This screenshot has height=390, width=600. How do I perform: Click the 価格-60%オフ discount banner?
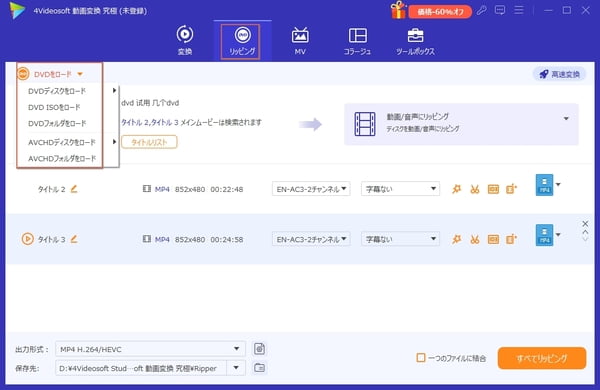440,12
